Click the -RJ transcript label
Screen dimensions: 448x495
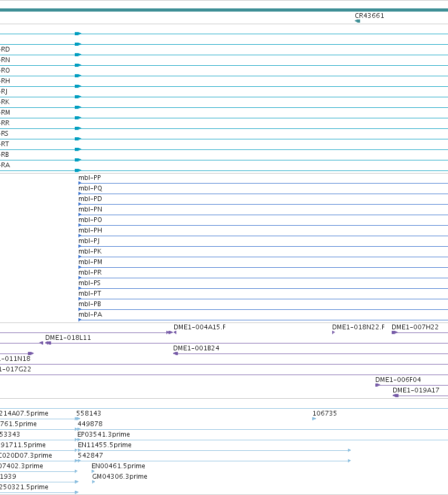tap(4, 92)
